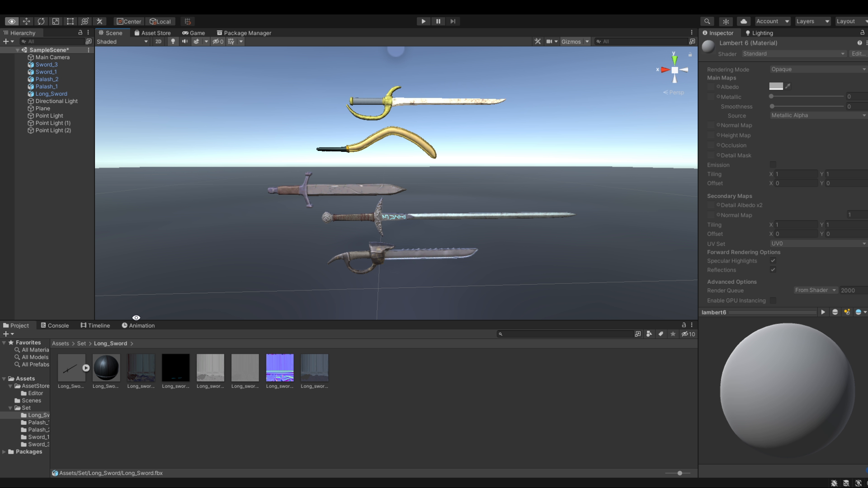Open Shaded draw mode dropdown
The height and width of the screenshot is (488, 868).
pos(122,41)
